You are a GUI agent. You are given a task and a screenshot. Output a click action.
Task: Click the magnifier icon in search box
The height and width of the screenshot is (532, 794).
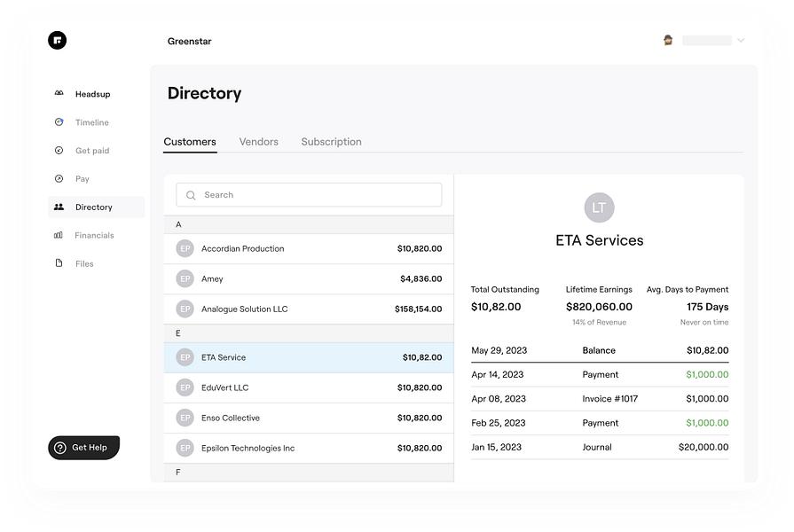191,195
